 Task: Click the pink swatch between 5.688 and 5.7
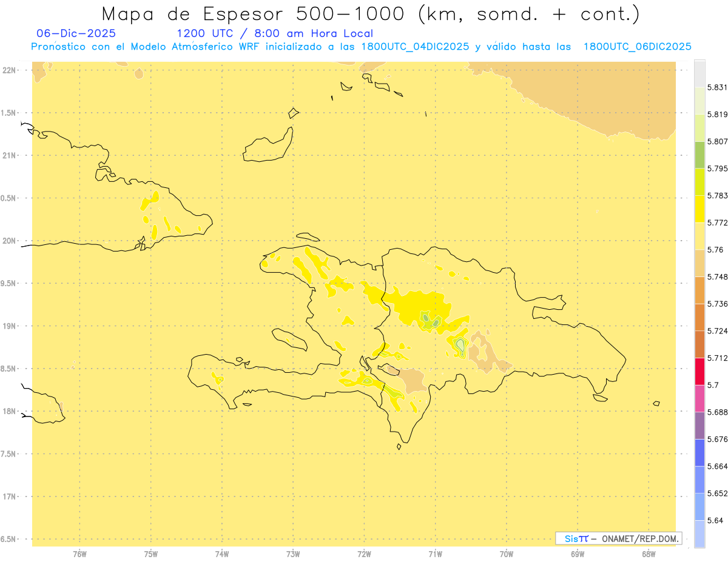coord(699,398)
